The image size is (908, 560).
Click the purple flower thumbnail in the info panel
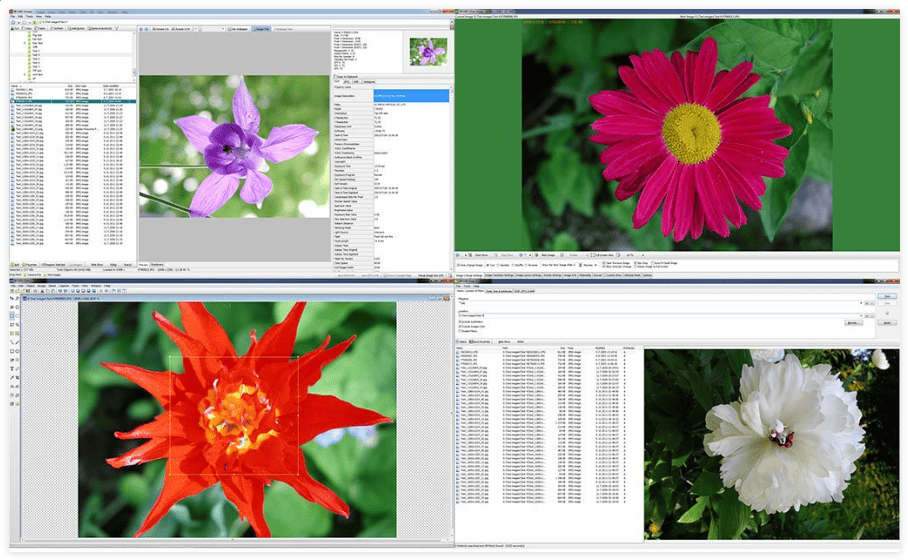428,52
